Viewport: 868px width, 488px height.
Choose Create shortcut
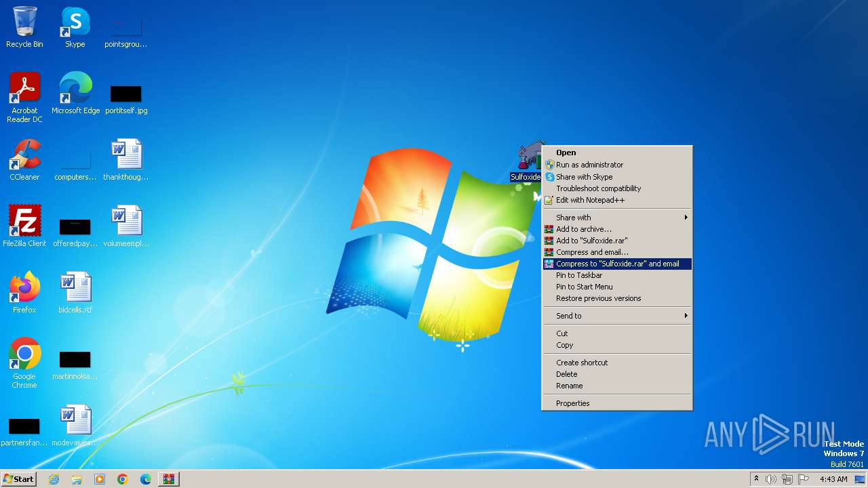(617, 363)
